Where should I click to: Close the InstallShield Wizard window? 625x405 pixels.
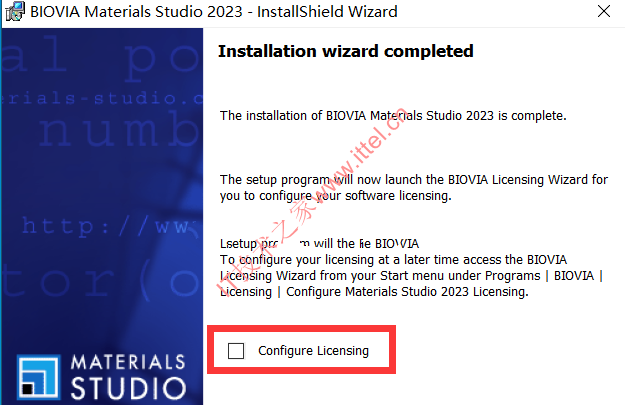[603, 11]
